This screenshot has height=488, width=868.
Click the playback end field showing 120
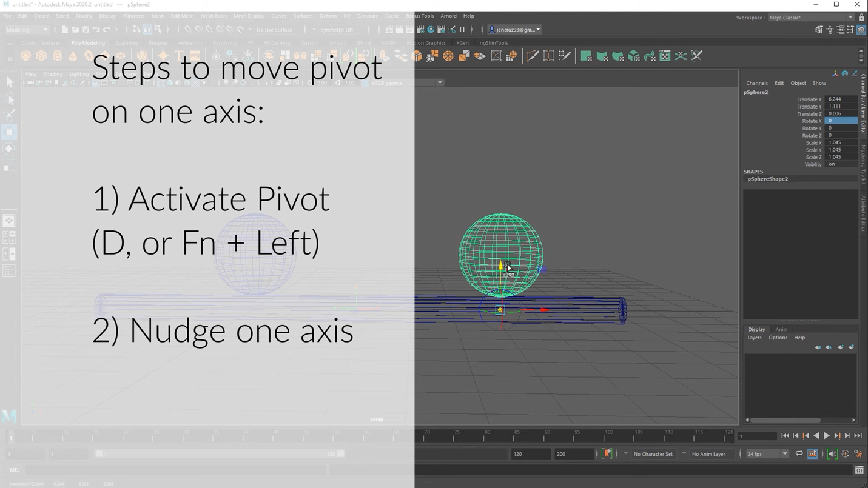pos(530,453)
